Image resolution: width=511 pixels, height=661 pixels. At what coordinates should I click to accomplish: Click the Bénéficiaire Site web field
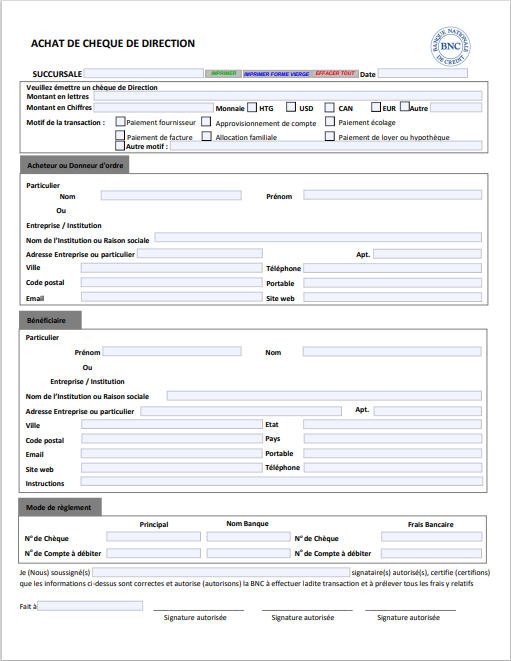click(172, 468)
